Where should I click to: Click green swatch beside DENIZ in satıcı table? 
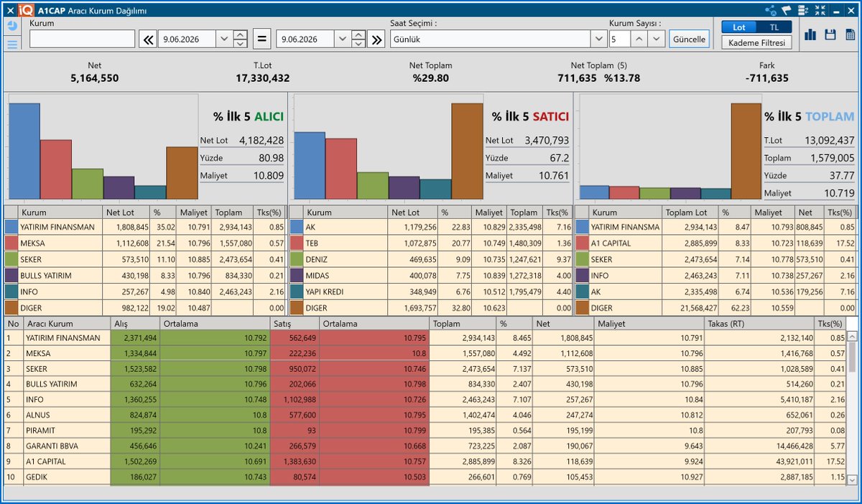[296, 259]
